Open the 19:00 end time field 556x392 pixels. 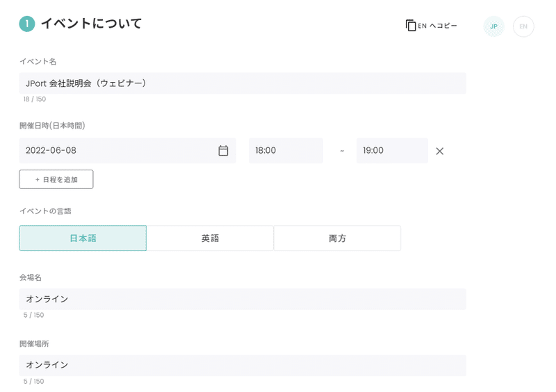392,150
